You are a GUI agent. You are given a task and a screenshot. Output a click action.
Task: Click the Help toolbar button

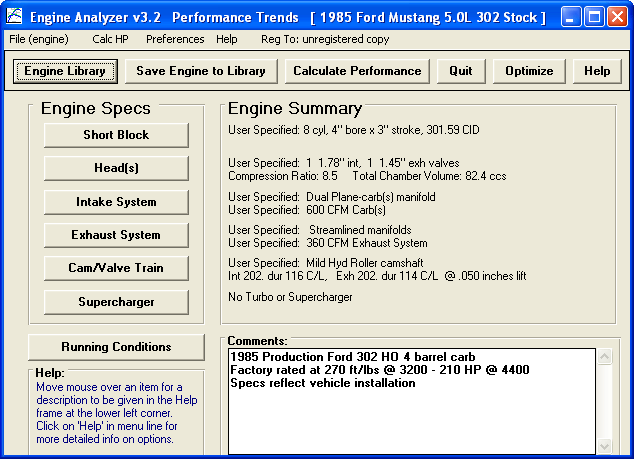tap(597, 71)
